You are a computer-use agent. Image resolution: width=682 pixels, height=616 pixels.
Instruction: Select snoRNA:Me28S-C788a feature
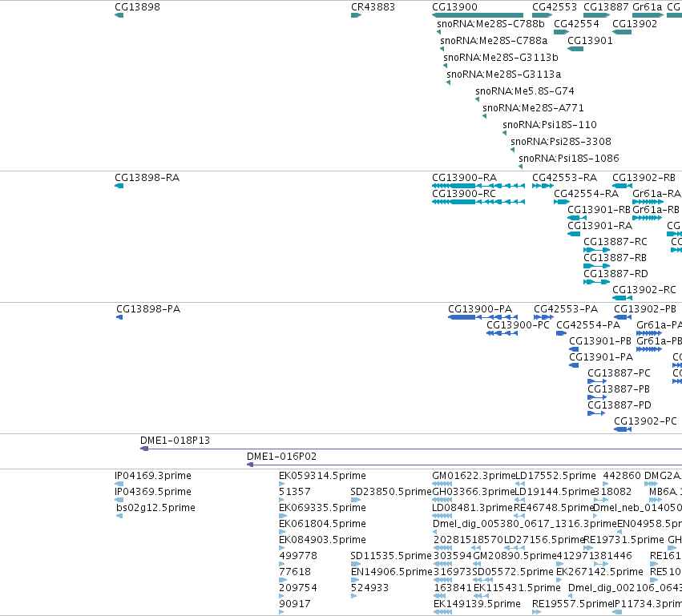pyautogui.click(x=442, y=49)
